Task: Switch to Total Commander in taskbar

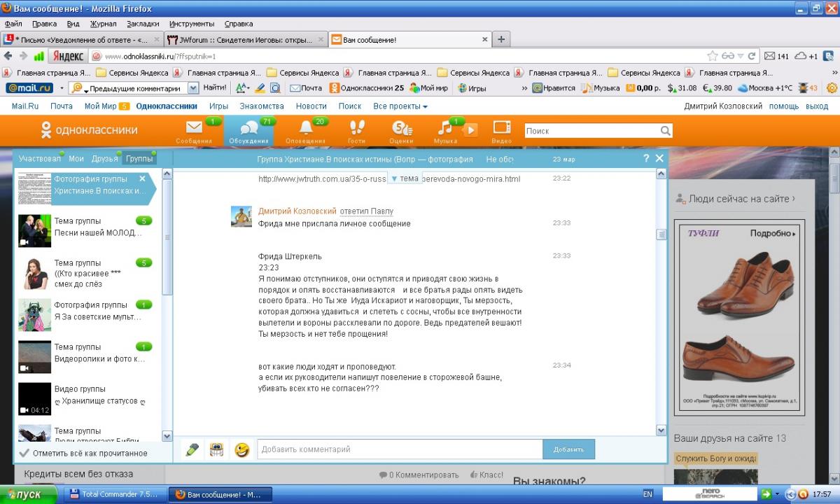Action: coord(115,494)
